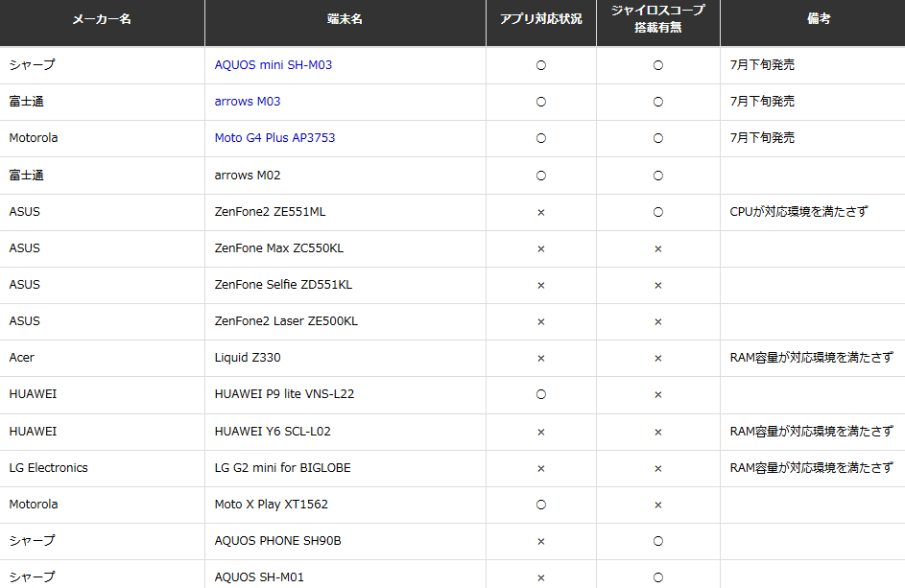Click the app support ○ in the Moto X Play row
The image size is (905, 588).
click(x=541, y=505)
